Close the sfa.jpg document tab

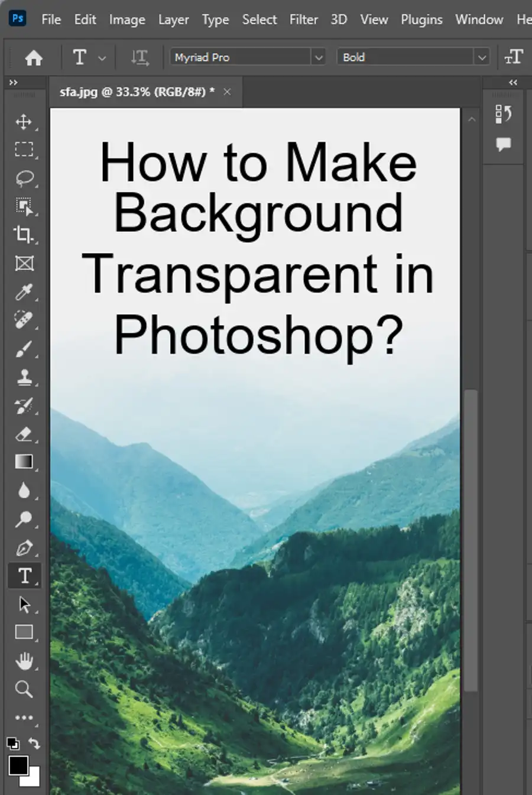[x=227, y=92]
